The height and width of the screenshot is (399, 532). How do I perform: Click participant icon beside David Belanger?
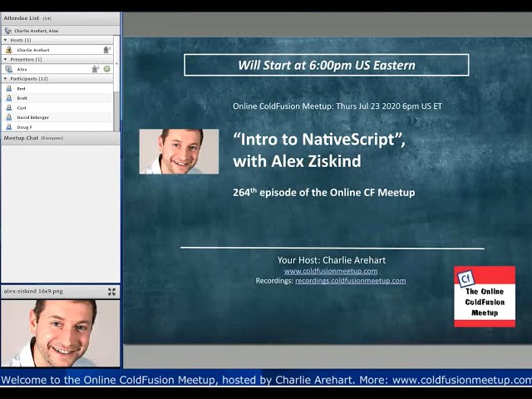click(x=9, y=117)
